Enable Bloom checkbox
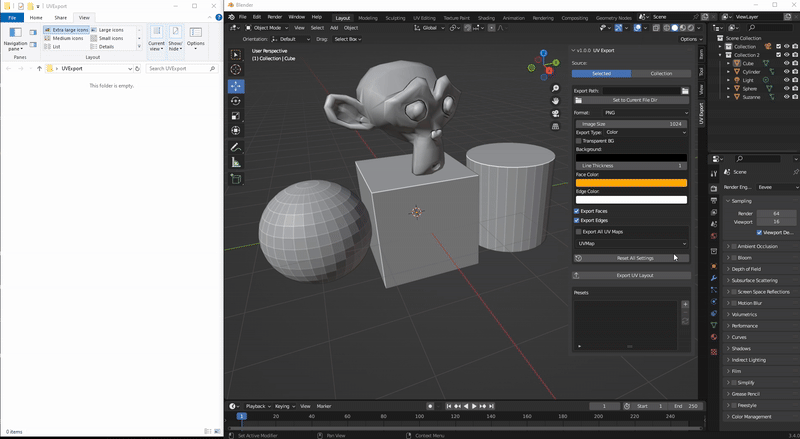This screenshot has height=439, width=800. tap(734, 258)
